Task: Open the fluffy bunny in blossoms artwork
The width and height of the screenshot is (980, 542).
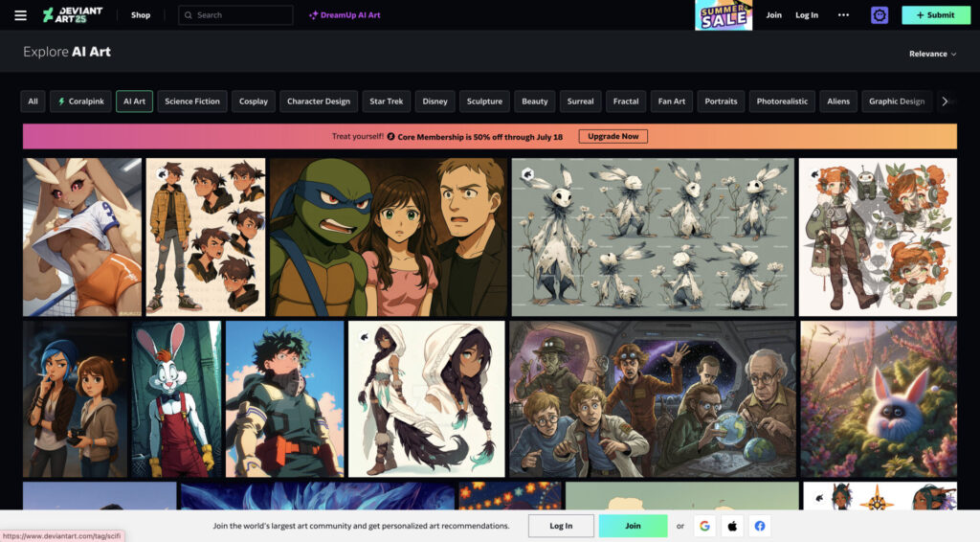Action: coord(879,399)
